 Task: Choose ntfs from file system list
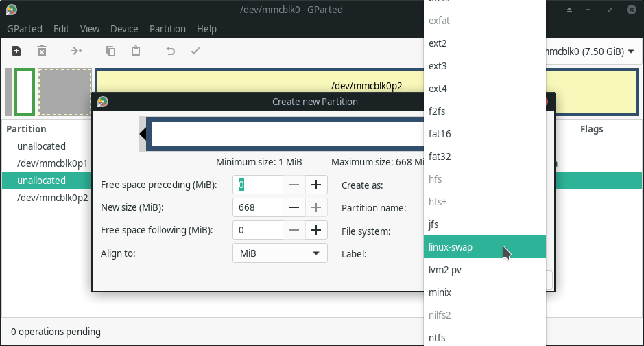[x=485, y=338]
